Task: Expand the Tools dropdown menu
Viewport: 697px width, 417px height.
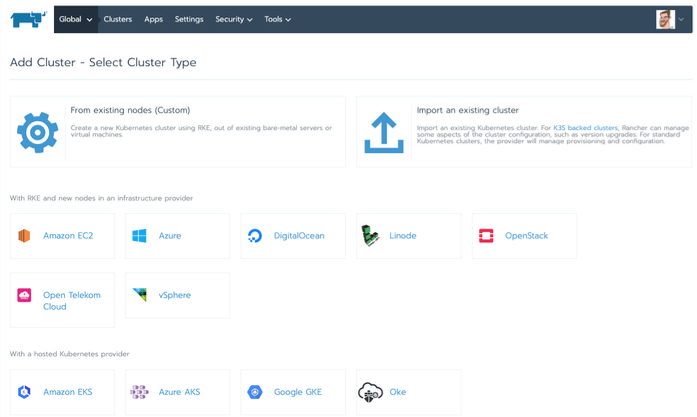Action: point(278,19)
